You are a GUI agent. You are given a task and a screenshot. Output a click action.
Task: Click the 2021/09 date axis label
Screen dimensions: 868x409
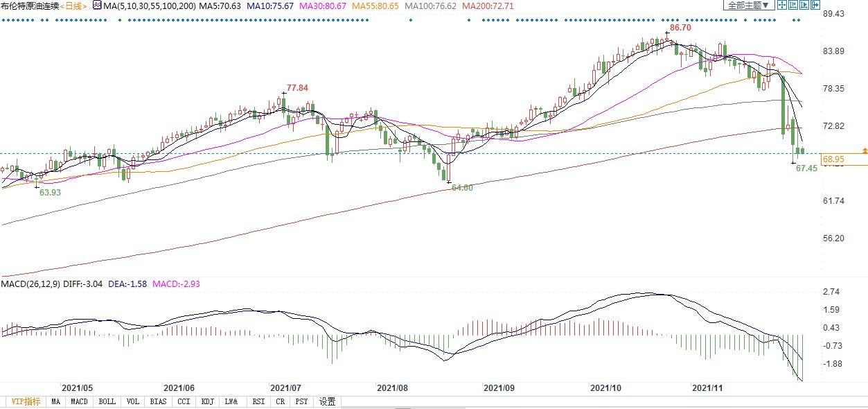coord(498,388)
